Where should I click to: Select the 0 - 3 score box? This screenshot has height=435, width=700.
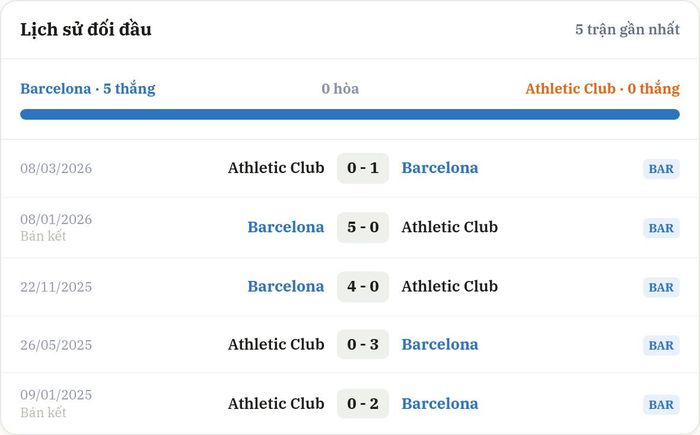coord(363,344)
